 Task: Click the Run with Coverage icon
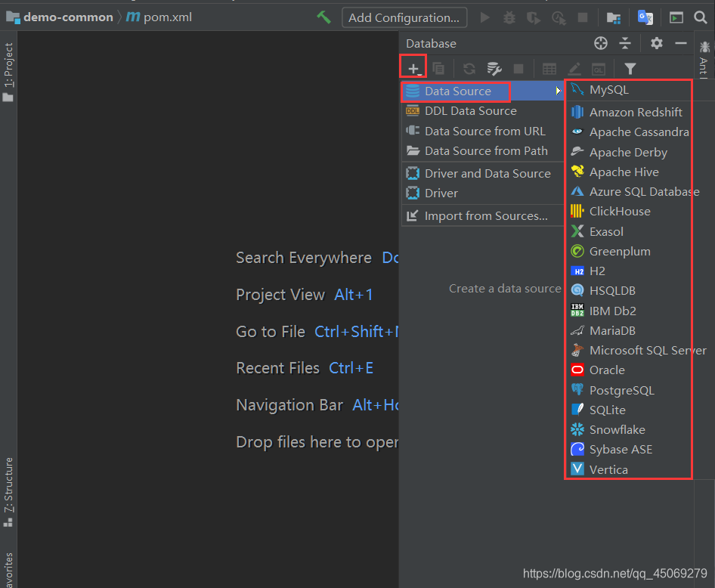point(534,18)
